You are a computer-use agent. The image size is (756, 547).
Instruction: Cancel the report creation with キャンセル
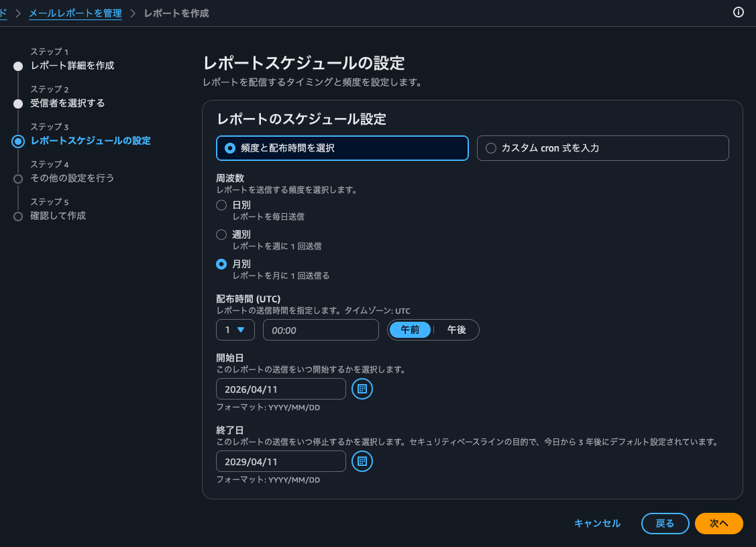tap(597, 524)
